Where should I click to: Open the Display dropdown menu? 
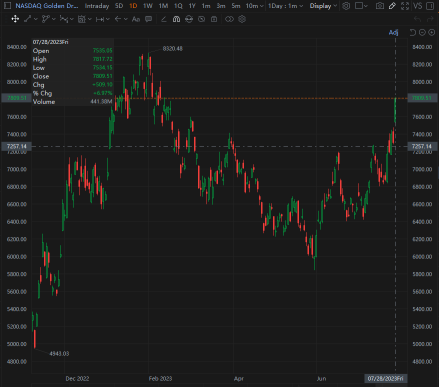coord(323,6)
